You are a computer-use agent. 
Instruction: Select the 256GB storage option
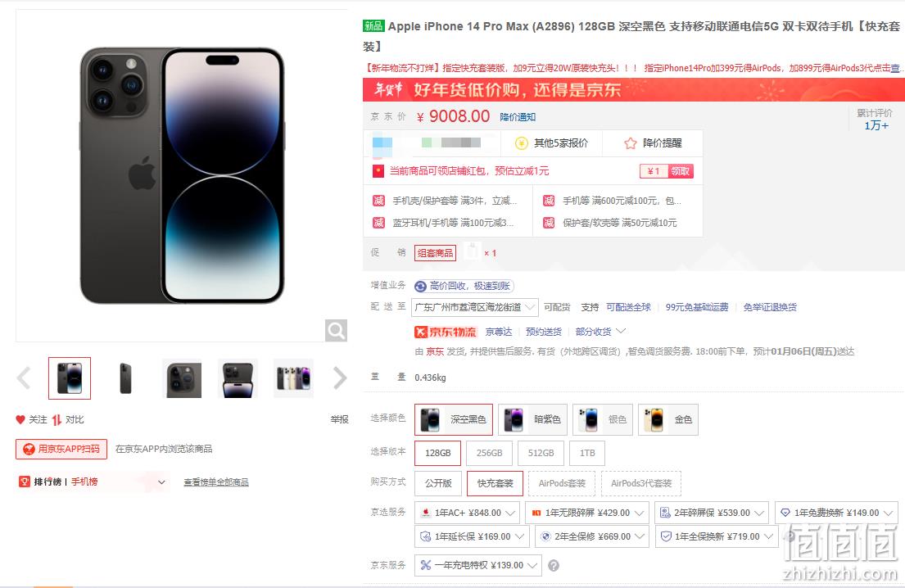tap(490, 453)
